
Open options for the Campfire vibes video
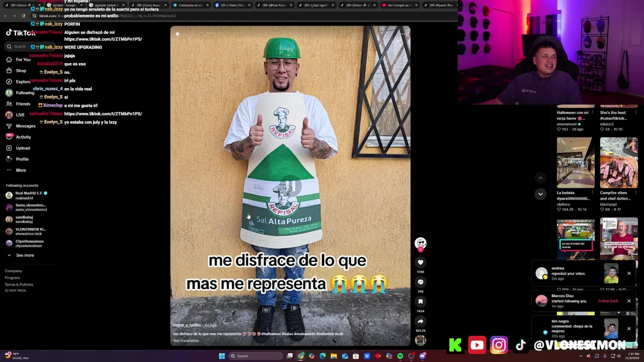click(635, 193)
